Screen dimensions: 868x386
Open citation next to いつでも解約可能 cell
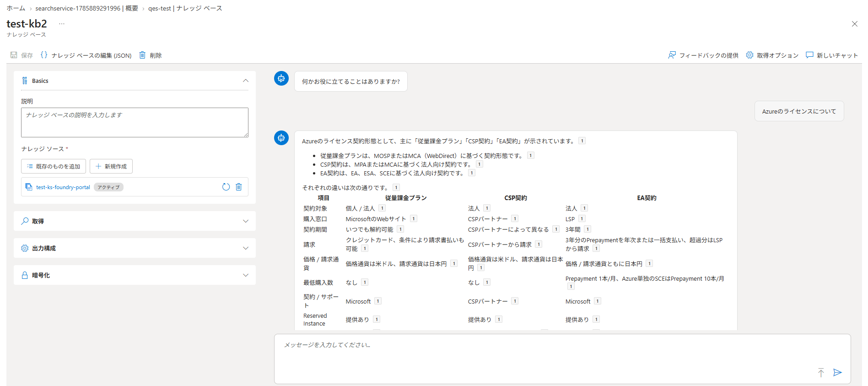coord(400,229)
